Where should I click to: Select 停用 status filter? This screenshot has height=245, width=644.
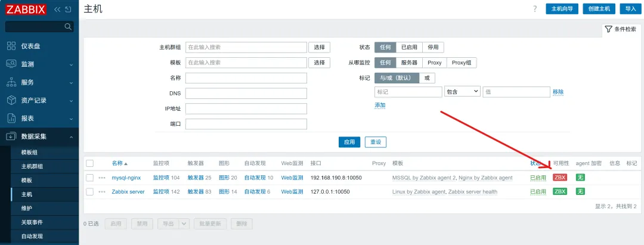tap(433, 47)
